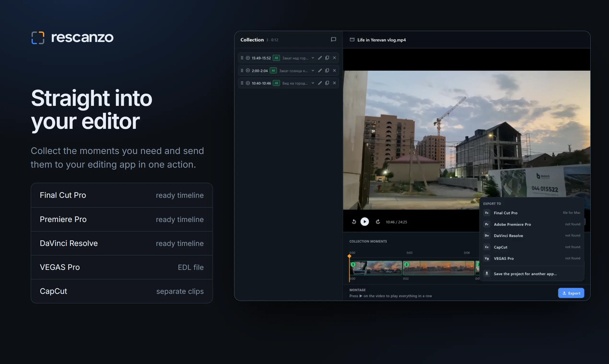Click the CapCut separate clips row
This screenshot has height=364, width=609.
click(122, 291)
